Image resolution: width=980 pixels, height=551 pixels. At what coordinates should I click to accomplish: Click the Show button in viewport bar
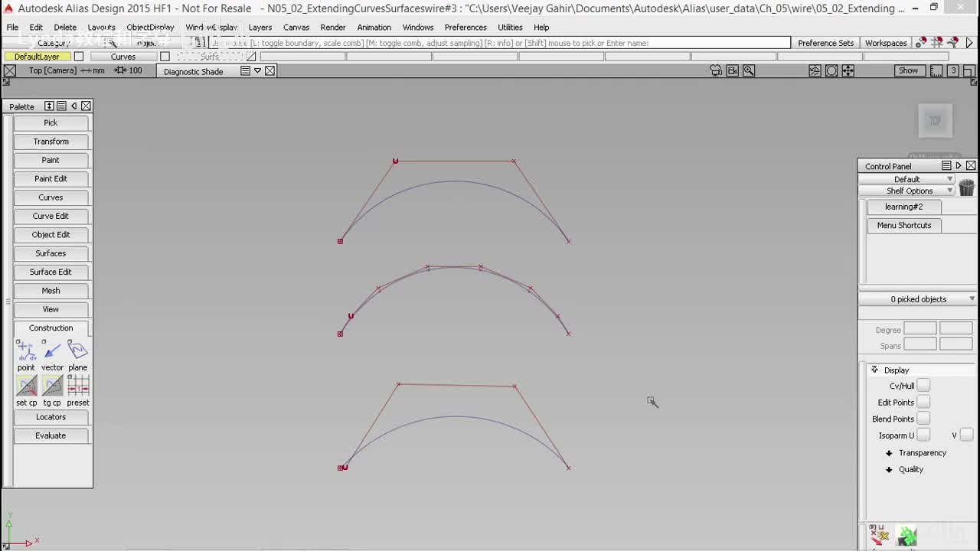pos(908,70)
